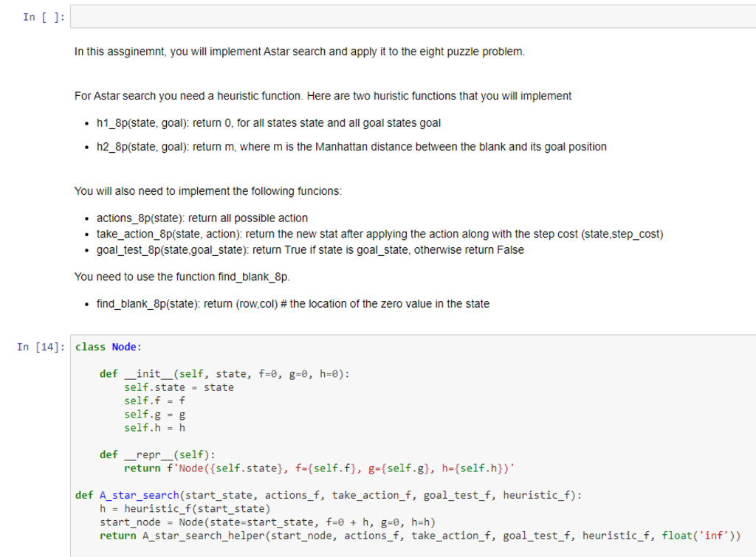The width and height of the screenshot is (756, 557).
Task: Click the 'goal_test_8p(state,goal_state)' bullet line
Action: [310, 249]
